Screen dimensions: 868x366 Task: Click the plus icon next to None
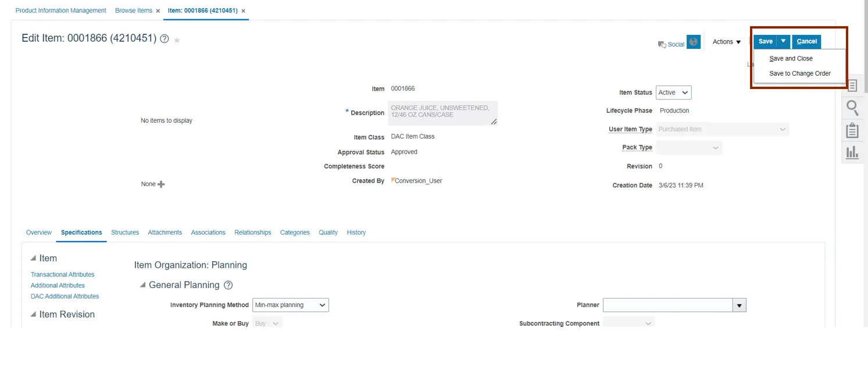[x=161, y=184]
